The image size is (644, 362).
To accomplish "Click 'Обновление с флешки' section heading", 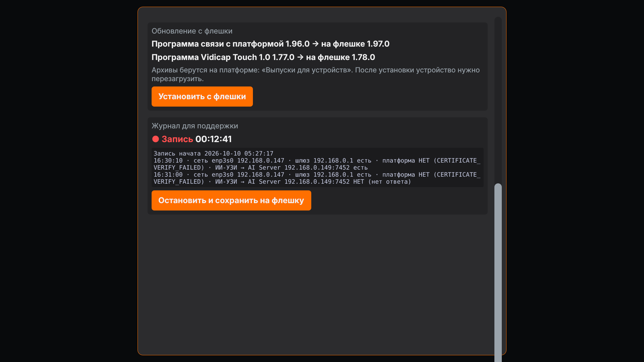I will [192, 31].
